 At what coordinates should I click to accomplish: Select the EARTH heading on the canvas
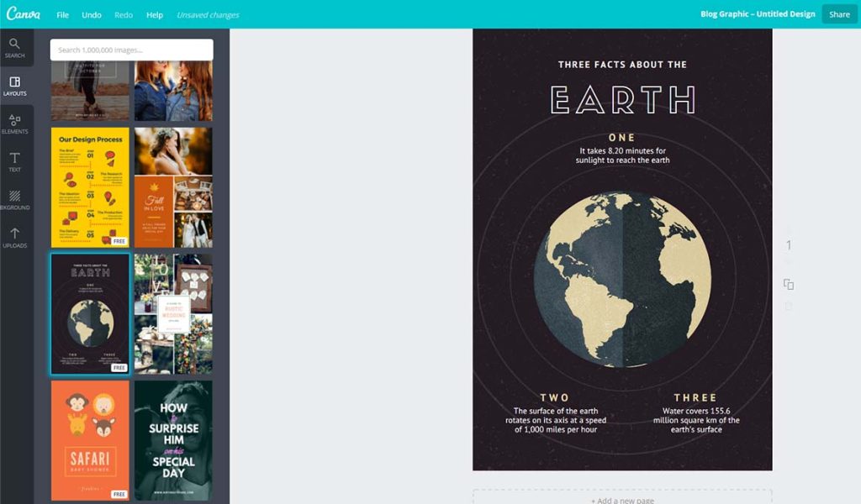pos(623,100)
